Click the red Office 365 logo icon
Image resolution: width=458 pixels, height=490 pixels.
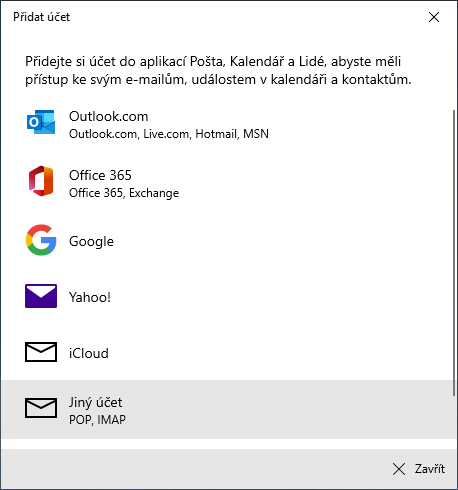(41, 181)
